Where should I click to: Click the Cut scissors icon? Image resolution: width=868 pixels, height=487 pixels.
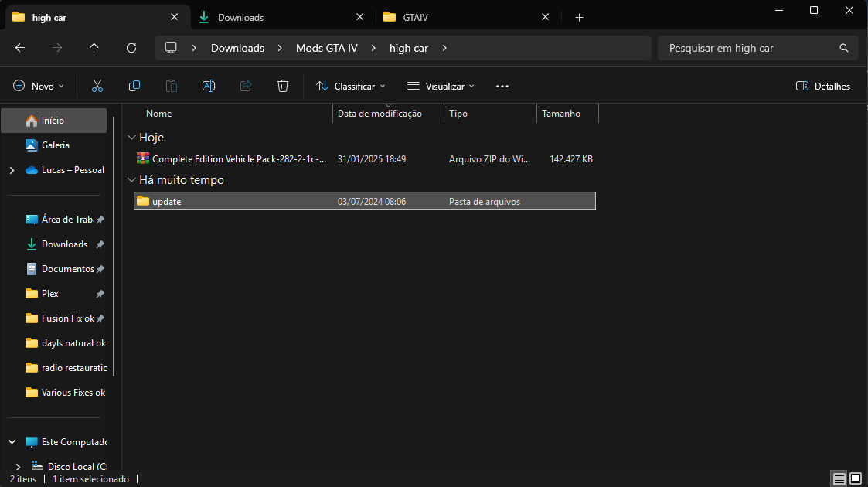click(x=97, y=86)
